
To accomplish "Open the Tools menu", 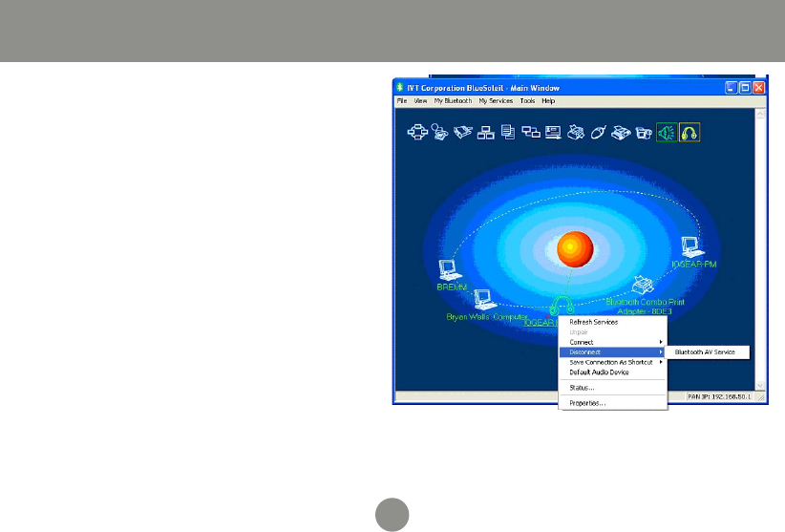I will [x=527, y=101].
